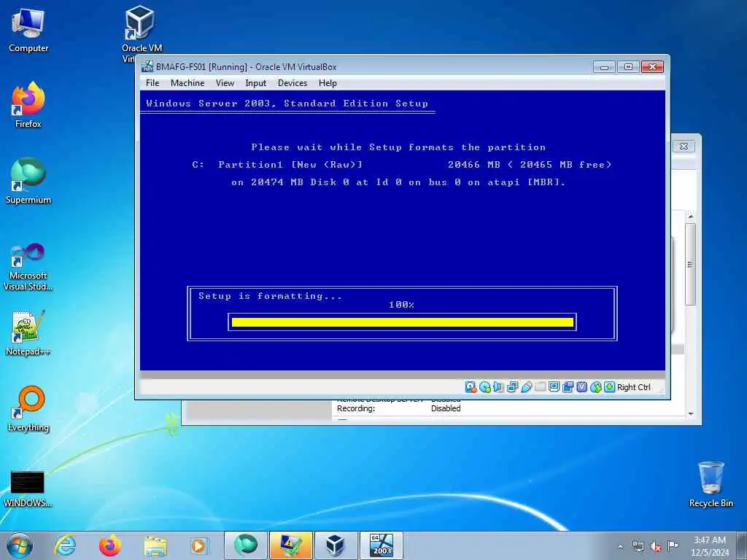Select the Everything search desktop shortcut
The width and height of the screenshot is (747, 560).
point(28,408)
